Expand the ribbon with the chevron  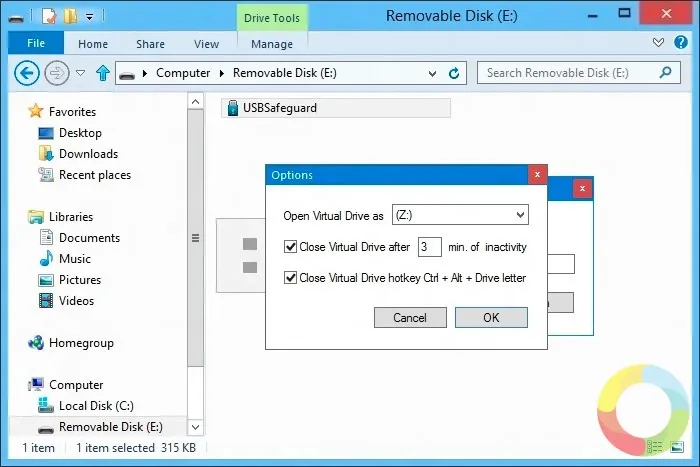tap(658, 43)
